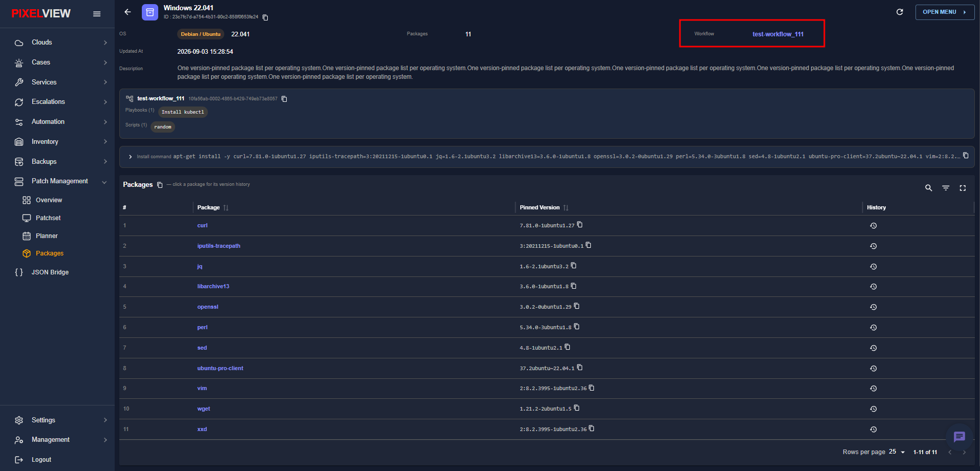Copy the install command text
This screenshot has height=471, width=980.
pyautogui.click(x=966, y=156)
